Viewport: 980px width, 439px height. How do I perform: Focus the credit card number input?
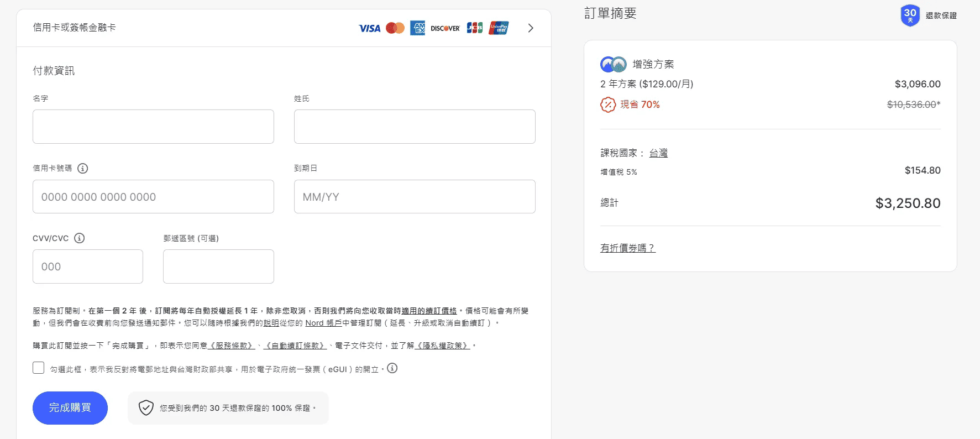point(153,197)
